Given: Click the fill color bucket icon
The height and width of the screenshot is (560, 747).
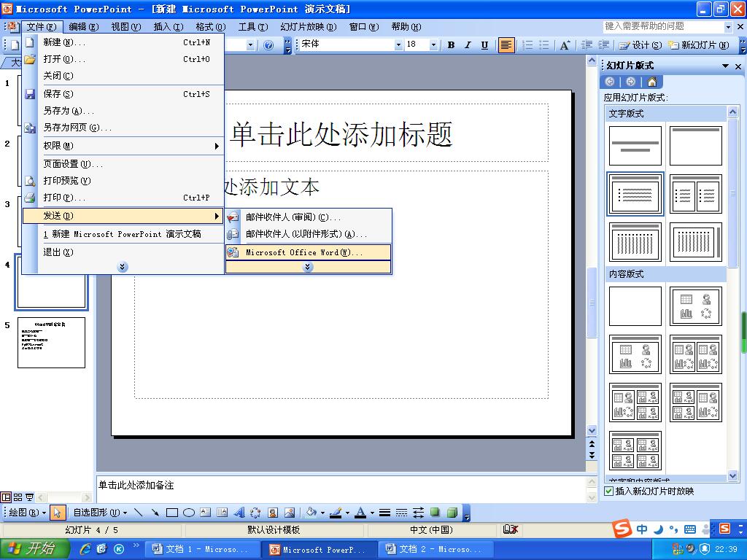Looking at the screenshot, I should 311,513.
